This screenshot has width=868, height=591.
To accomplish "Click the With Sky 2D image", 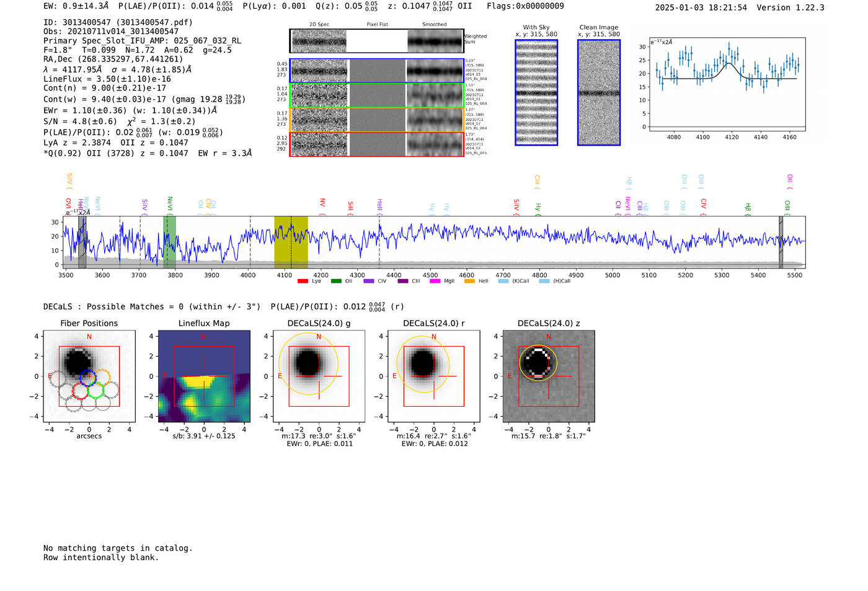I will coord(536,92).
